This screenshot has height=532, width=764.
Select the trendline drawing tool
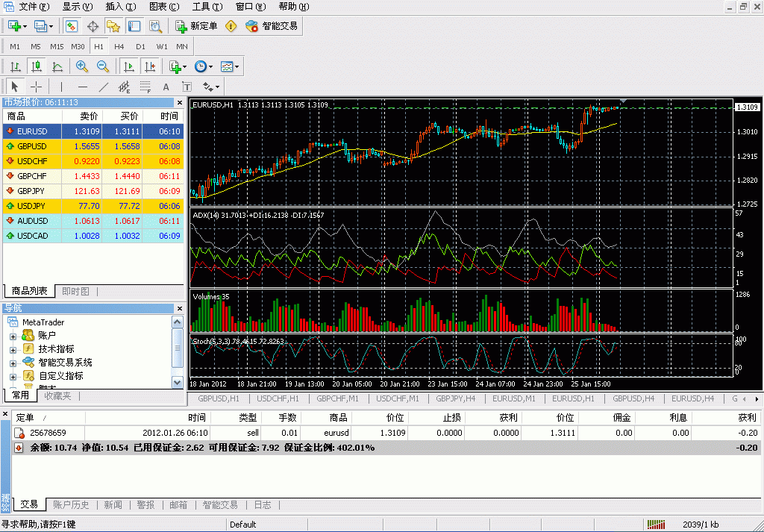[x=104, y=87]
